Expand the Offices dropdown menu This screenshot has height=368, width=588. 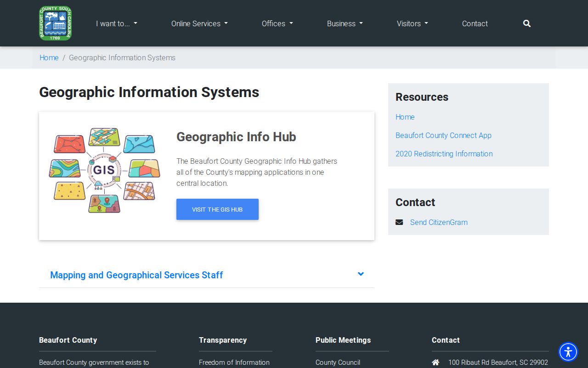point(277,23)
